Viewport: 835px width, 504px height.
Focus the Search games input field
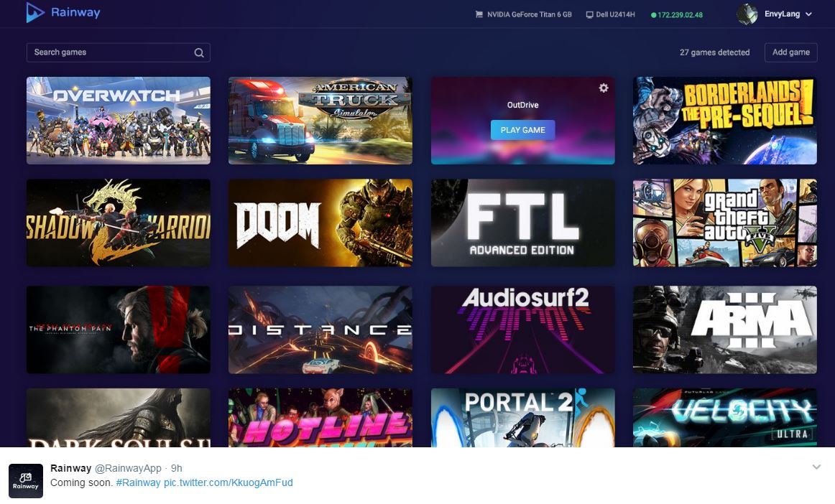click(x=108, y=52)
